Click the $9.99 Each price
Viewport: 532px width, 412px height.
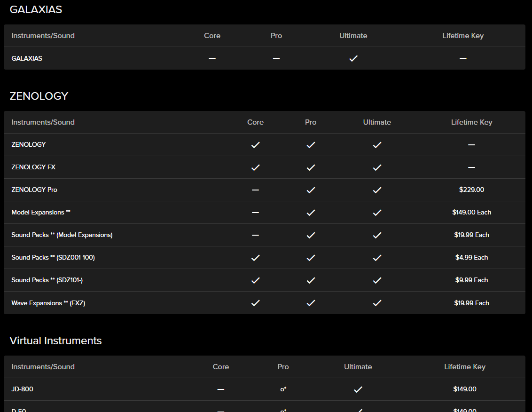(x=471, y=280)
